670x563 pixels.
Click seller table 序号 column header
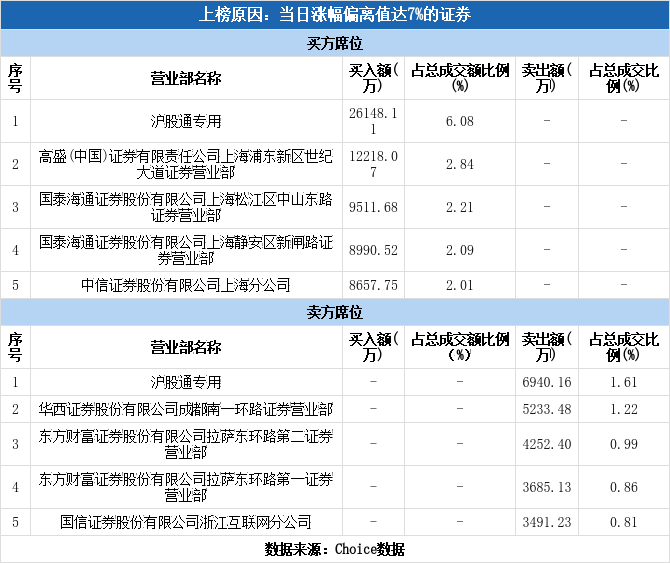pos(15,347)
